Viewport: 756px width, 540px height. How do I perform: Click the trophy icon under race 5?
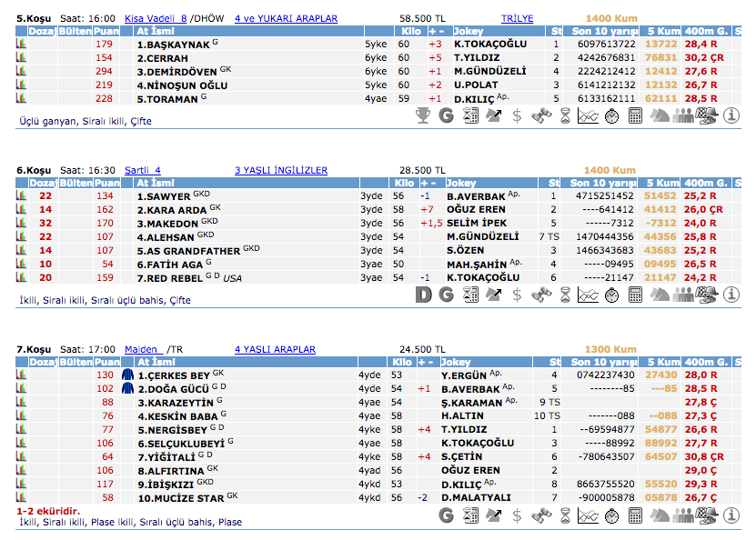point(423,115)
